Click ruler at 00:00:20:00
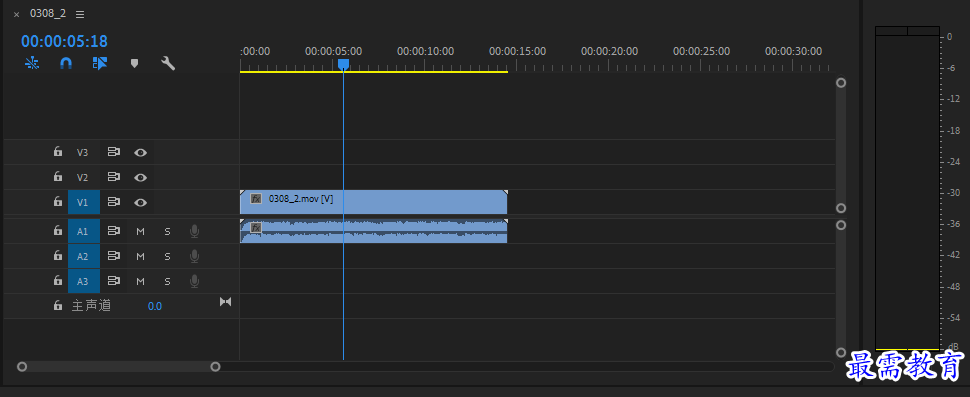Image resolution: width=970 pixels, height=397 pixels. coord(609,51)
